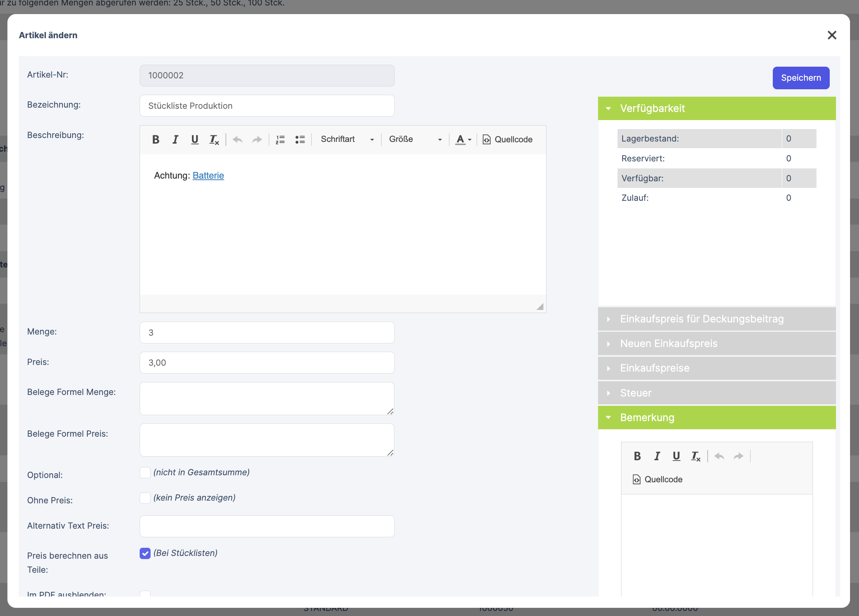
Task: Click underline icon in Bemerkung editor
Action: point(676,456)
